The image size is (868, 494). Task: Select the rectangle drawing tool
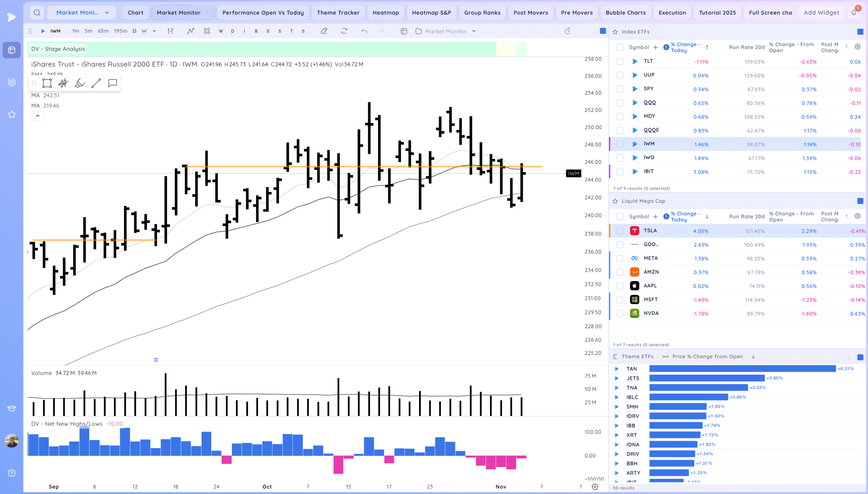click(x=47, y=83)
